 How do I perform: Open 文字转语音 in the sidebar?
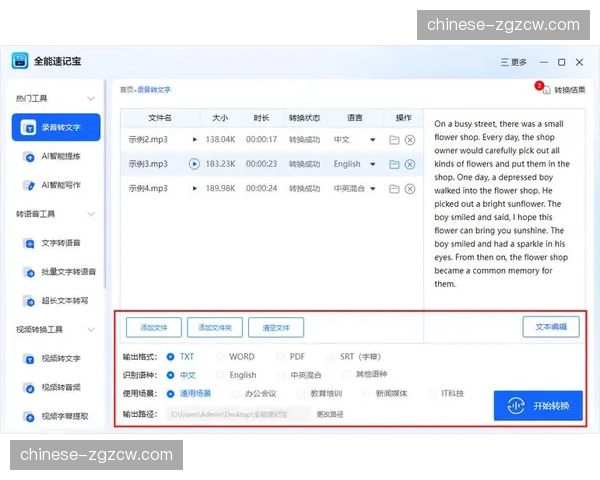[x=54, y=243]
